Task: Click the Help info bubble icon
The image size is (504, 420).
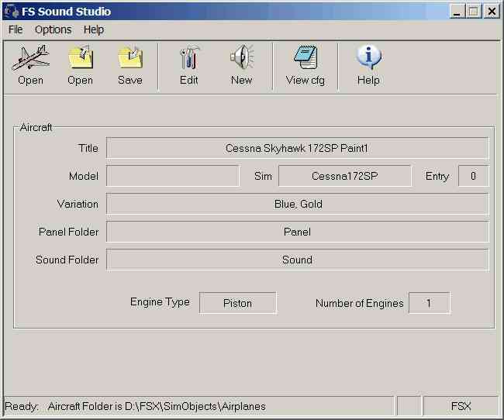Action: tap(368, 57)
